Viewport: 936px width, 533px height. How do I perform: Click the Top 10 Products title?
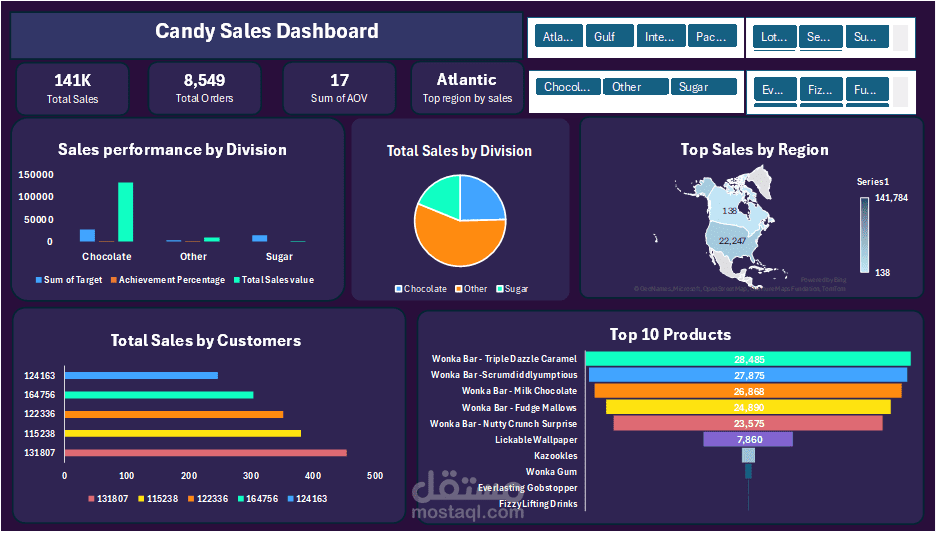[670, 334]
